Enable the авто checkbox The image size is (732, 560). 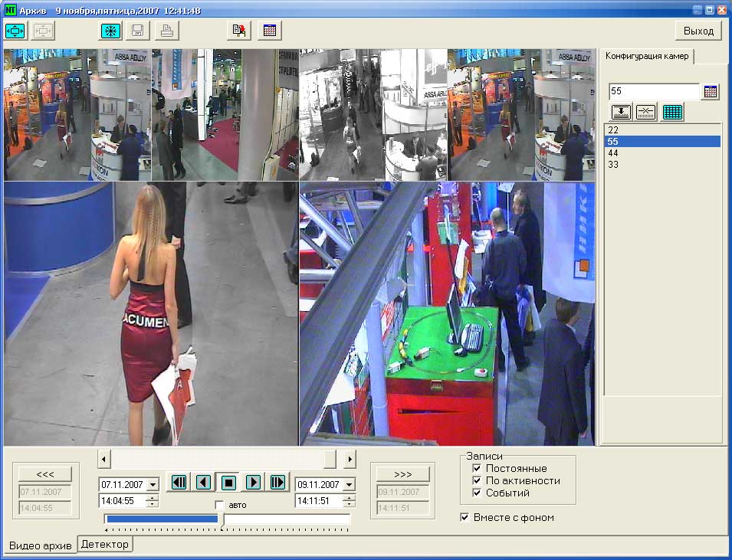tap(220, 506)
